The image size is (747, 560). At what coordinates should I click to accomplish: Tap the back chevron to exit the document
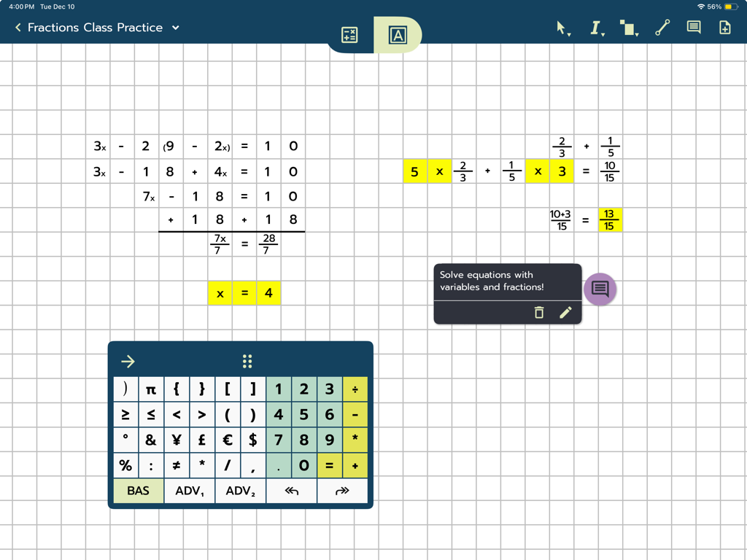point(17,27)
